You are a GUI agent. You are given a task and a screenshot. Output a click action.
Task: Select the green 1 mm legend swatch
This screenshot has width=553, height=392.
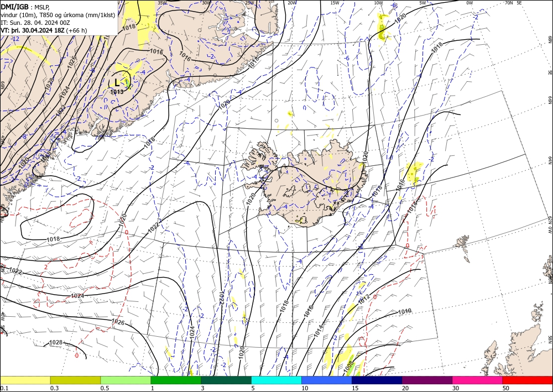pos(176,380)
